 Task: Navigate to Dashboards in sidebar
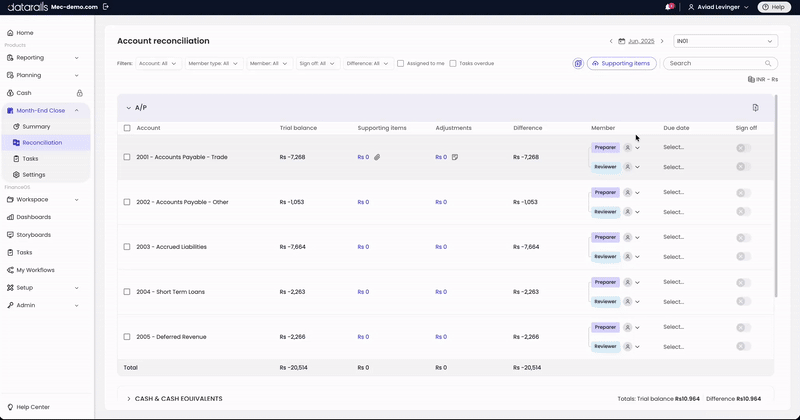pyautogui.click(x=34, y=217)
